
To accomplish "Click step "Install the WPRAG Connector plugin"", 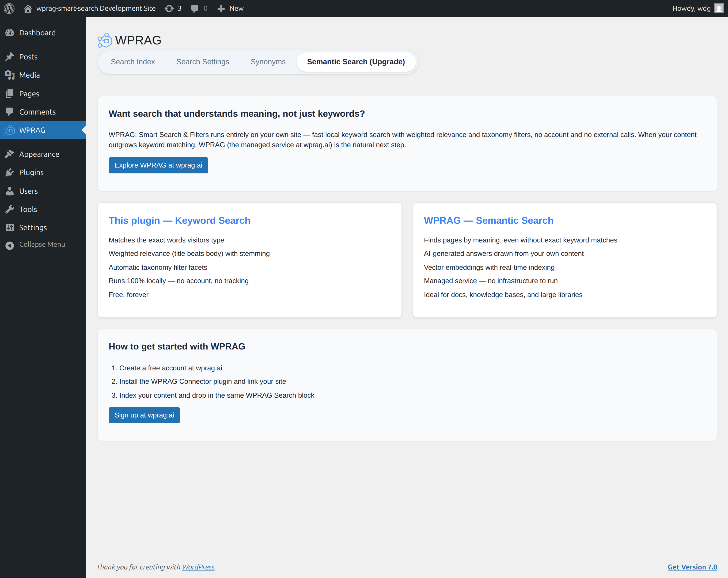I will tap(203, 382).
